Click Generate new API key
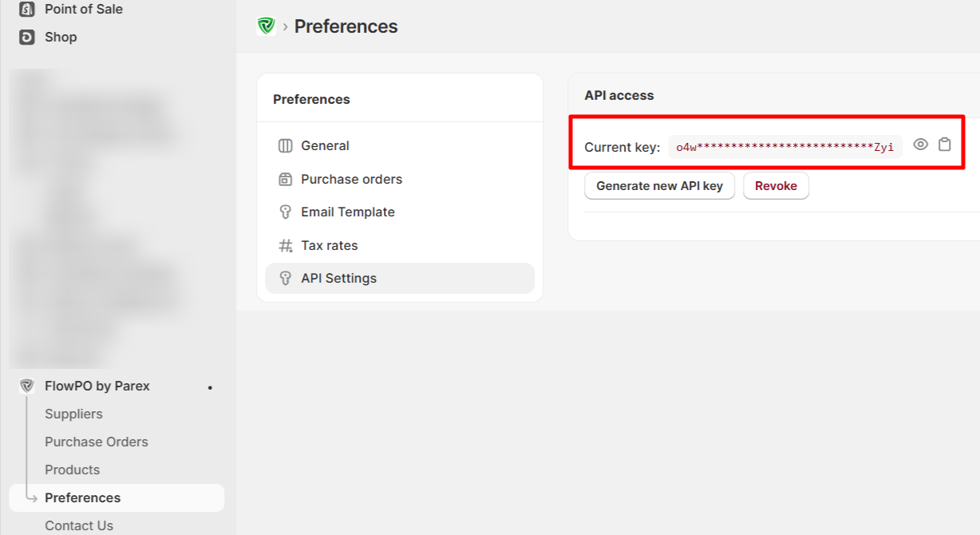 click(660, 186)
